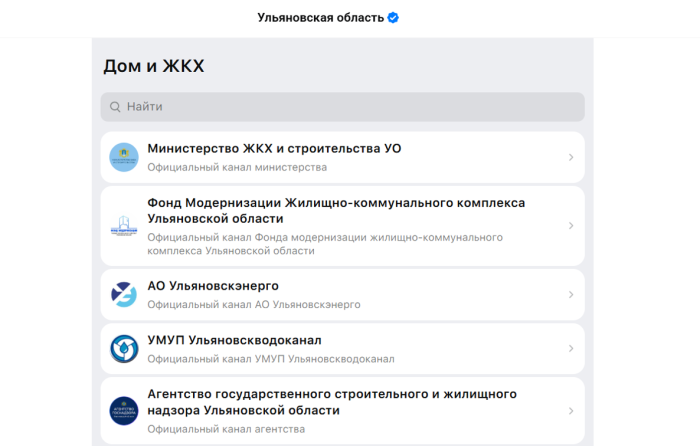Open the УМУП Ульяновскводоканал channel title
The width and height of the screenshot is (700, 446).
(x=234, y=340)
